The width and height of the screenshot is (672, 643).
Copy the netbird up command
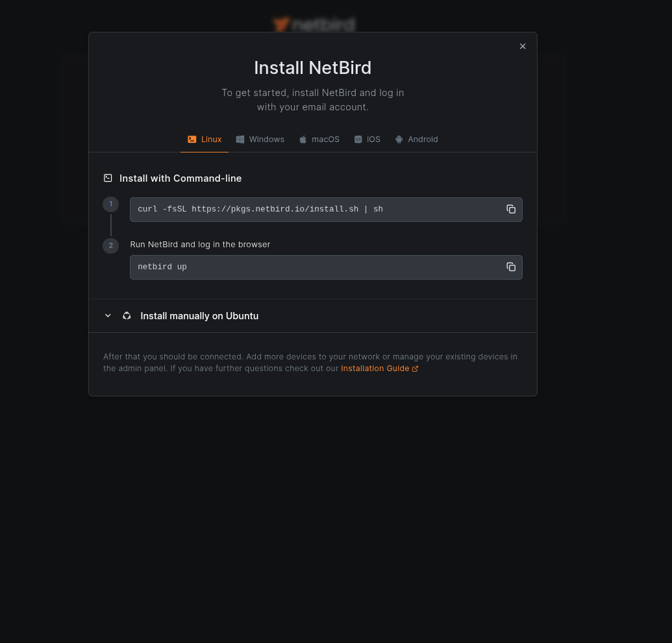(x=511, y=267)
